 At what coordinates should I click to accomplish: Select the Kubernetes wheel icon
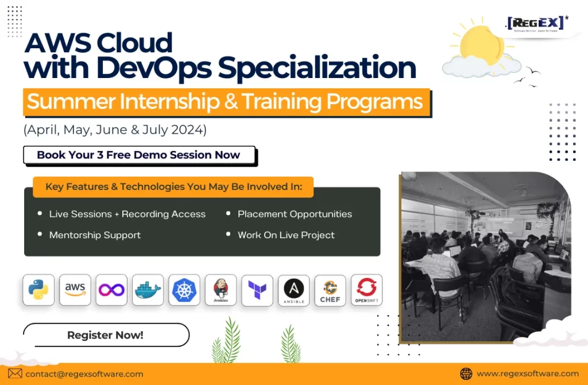pos(184,290)
